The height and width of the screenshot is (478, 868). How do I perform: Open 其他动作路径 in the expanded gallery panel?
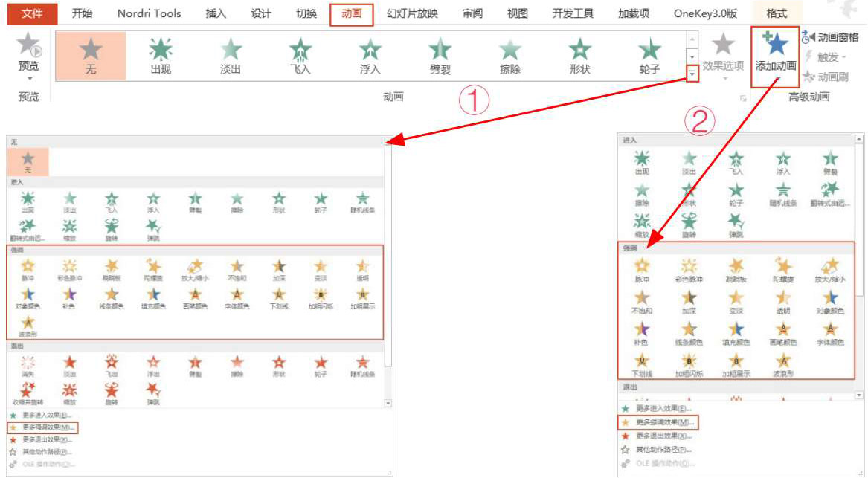click(x=42, y=451)
